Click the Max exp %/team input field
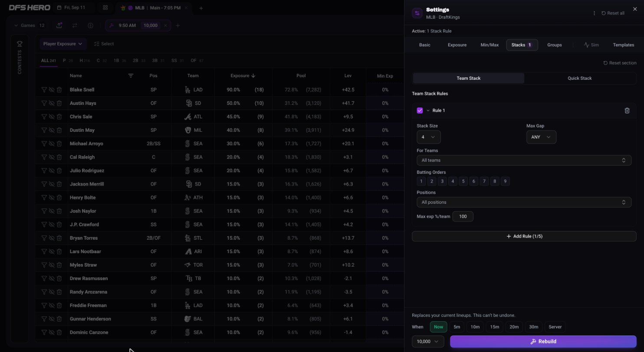Image resolution: width=644 pixels, height=352 pixels. pos(463,216)
